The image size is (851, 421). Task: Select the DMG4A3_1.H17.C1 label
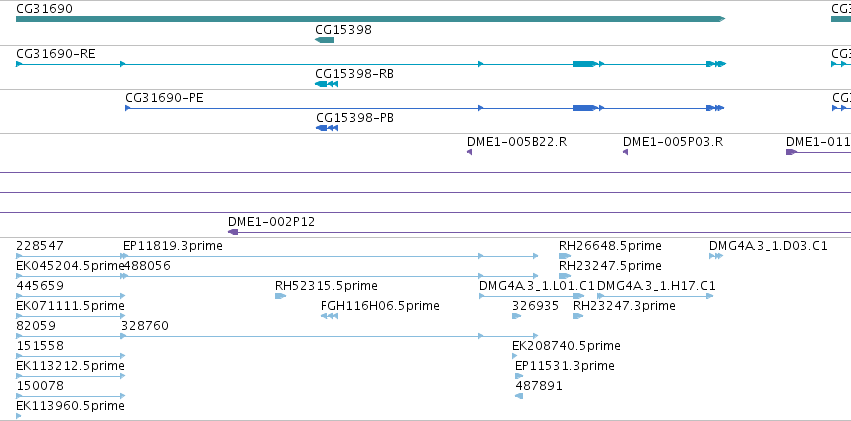point(656,286)
